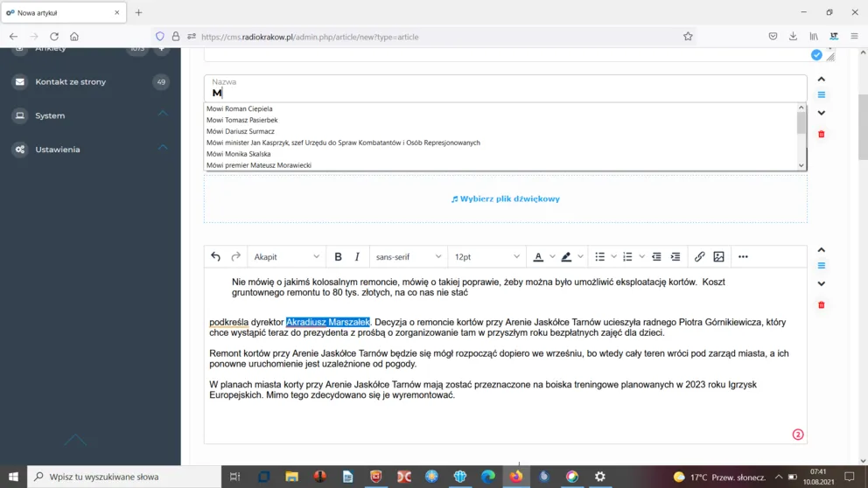The height and width of the screenshot is (488, 868).
Task: Open bullet list style options arrow
Action: pyautogui.click(x=614, y=257)
